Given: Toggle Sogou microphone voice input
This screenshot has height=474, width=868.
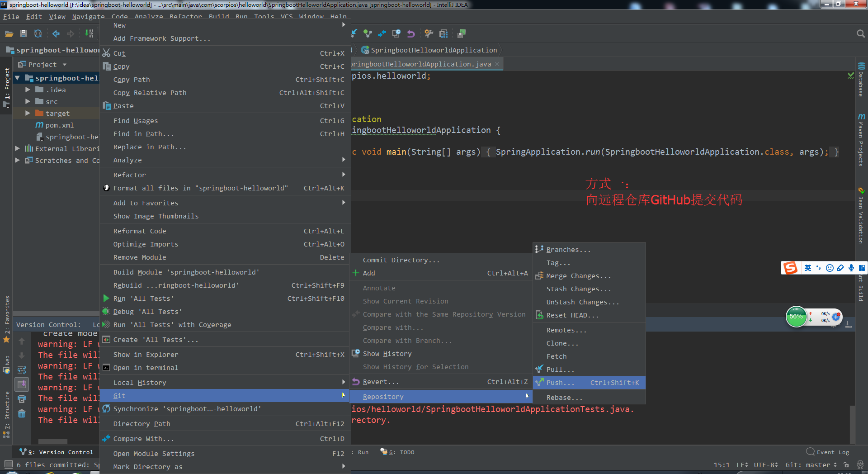Looking at the screenshot, I should 851,268.
